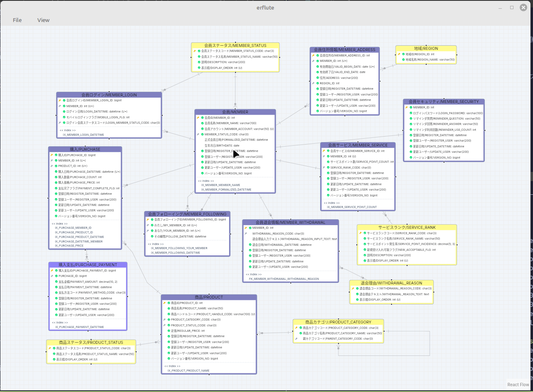
Task: Click foreign key icon of SERVICE_RANK_CODE in MEMBER_SERVICE
Action: [x=324, y=167]
